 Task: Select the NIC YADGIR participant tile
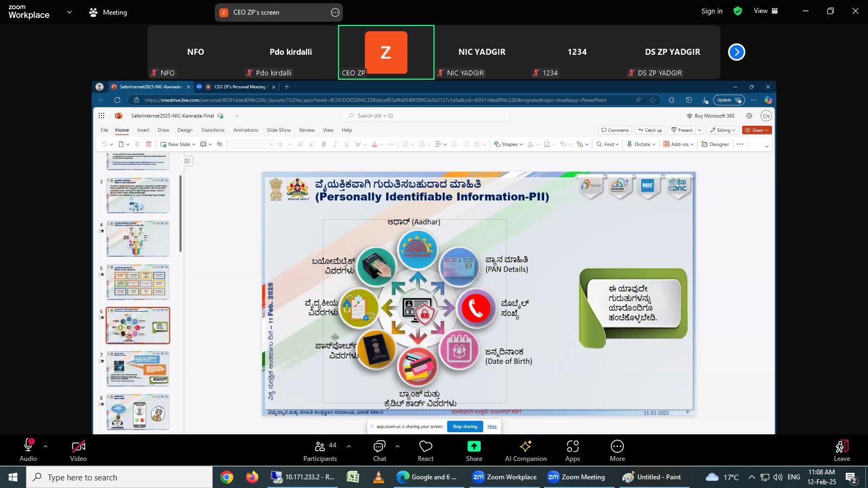(482, 52)
